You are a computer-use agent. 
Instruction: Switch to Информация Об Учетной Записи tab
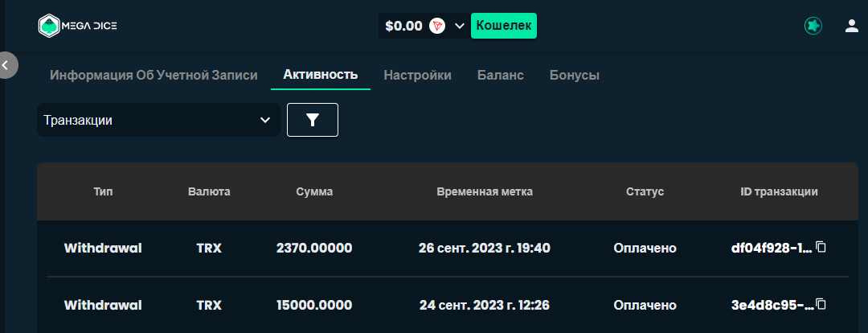(x=154, y=75)
